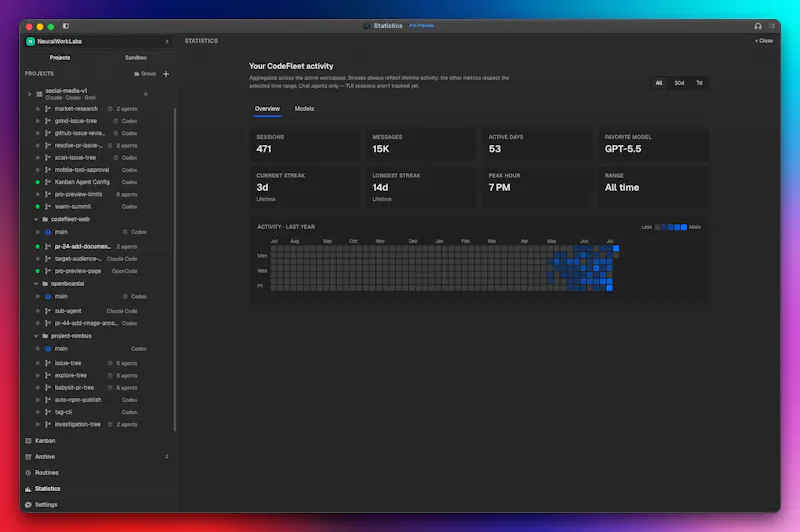Open Settings gear in sidebar
The image size is (800, 532).
pyautogui.click(x=29, y=504)
